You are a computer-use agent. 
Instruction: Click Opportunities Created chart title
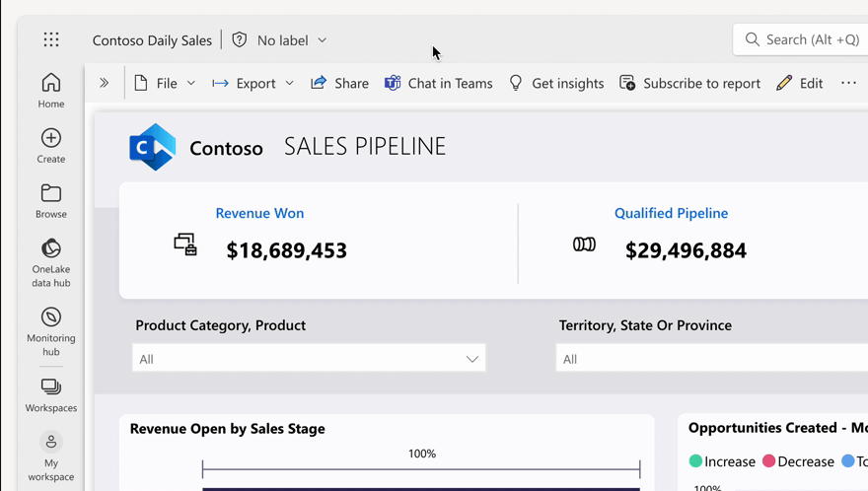[778, 428]
